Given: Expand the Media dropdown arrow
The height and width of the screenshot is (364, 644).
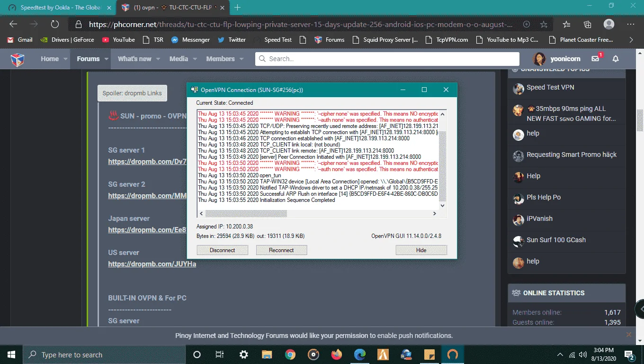Looking at the screenshot, I should (x=195, y=59).
